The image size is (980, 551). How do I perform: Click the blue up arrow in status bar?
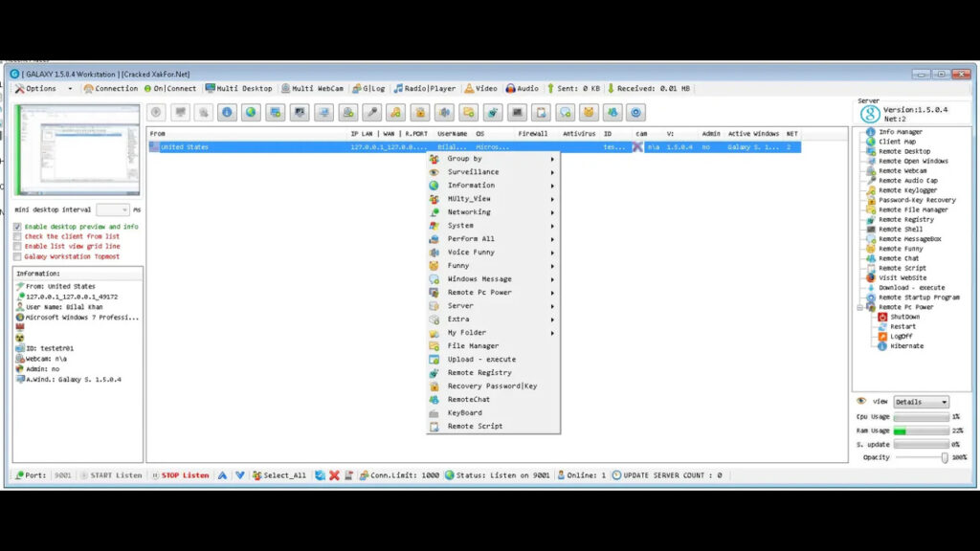point(222,475)
